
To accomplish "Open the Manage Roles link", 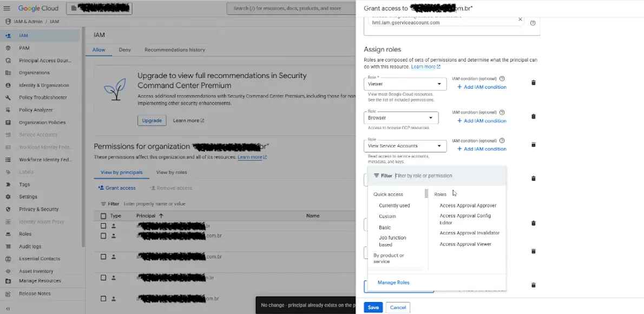I will [x=393, y=283].
